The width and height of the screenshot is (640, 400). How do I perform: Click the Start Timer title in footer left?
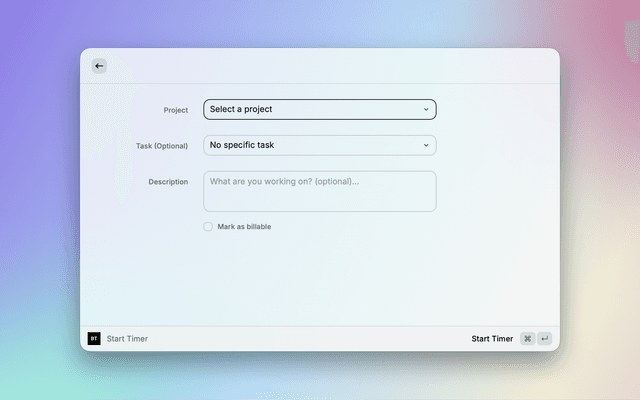click(127, 339)
